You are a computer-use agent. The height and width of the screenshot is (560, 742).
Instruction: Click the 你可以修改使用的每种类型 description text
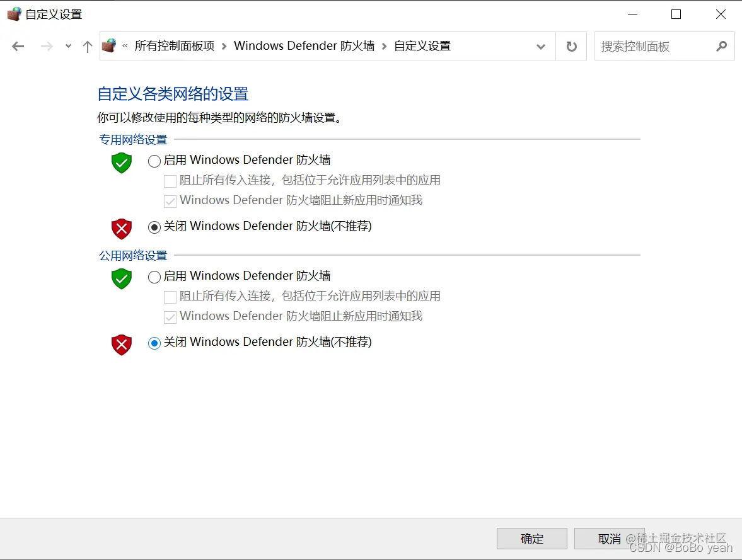[219, 117]
